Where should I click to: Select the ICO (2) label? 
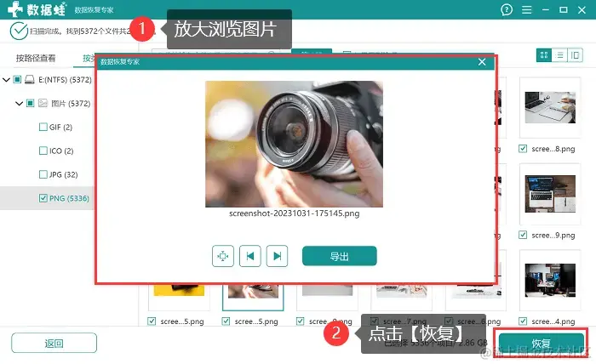pyautogui.click(x=61, y=151)
